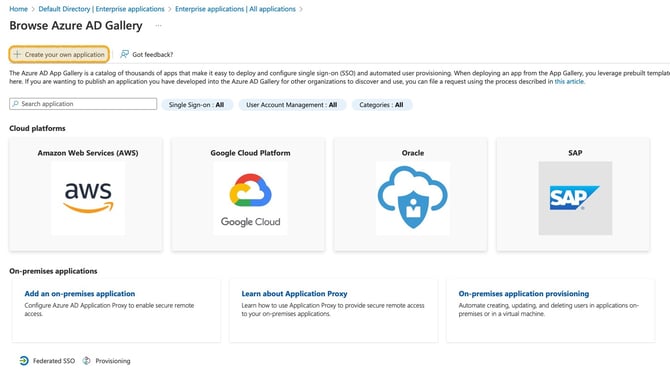Open the 'this article' link
This screenshot has width=670, height=373.
[569, 81]
